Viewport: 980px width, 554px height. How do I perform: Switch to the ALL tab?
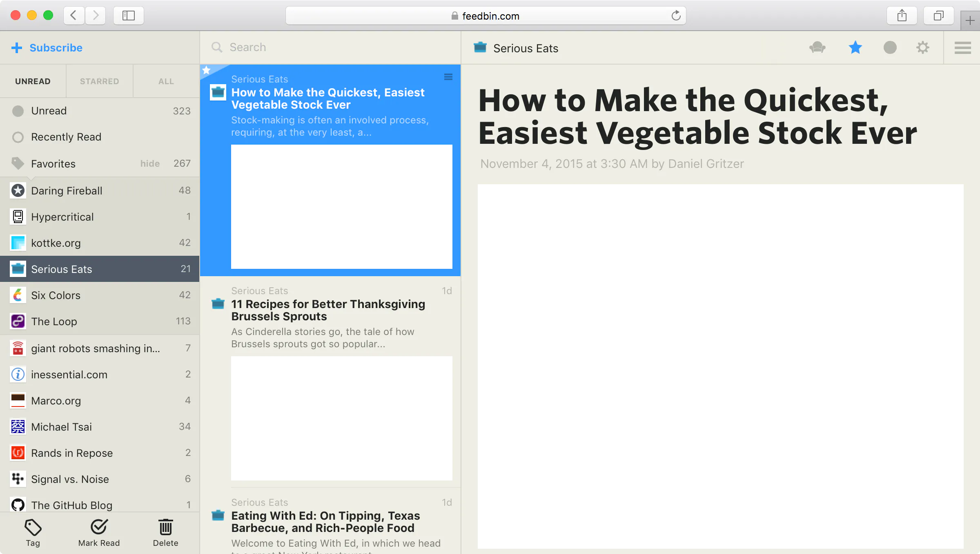click(x=166, y=81)
